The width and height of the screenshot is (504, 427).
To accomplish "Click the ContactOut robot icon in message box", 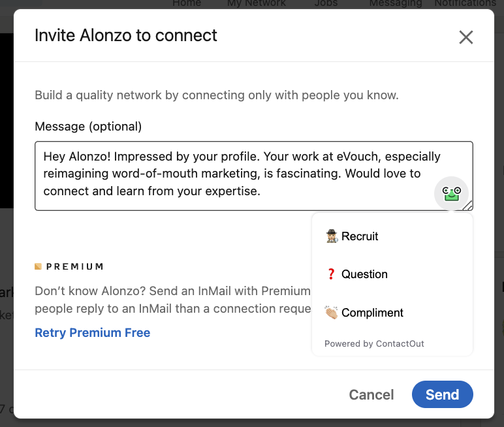I will click(x=451, y=193).
